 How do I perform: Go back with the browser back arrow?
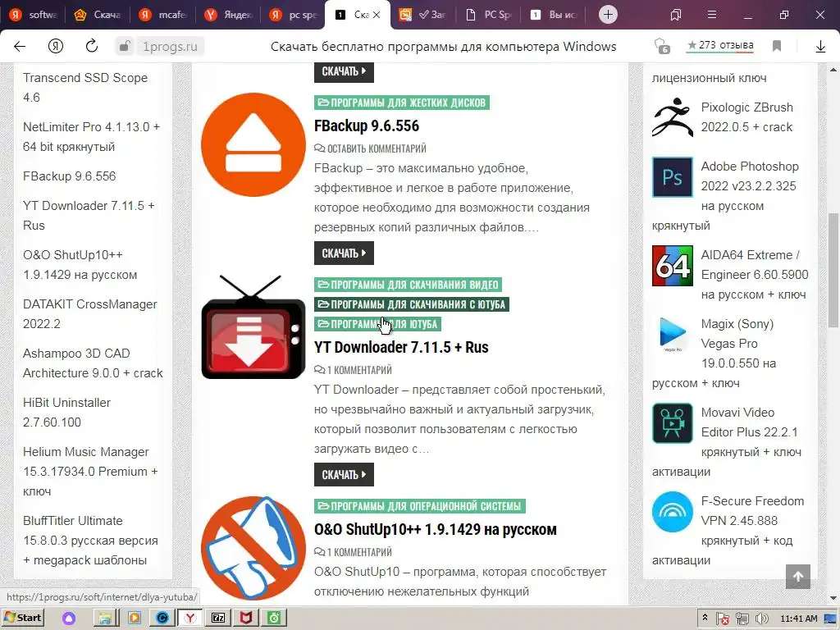(x=20, y=47)
